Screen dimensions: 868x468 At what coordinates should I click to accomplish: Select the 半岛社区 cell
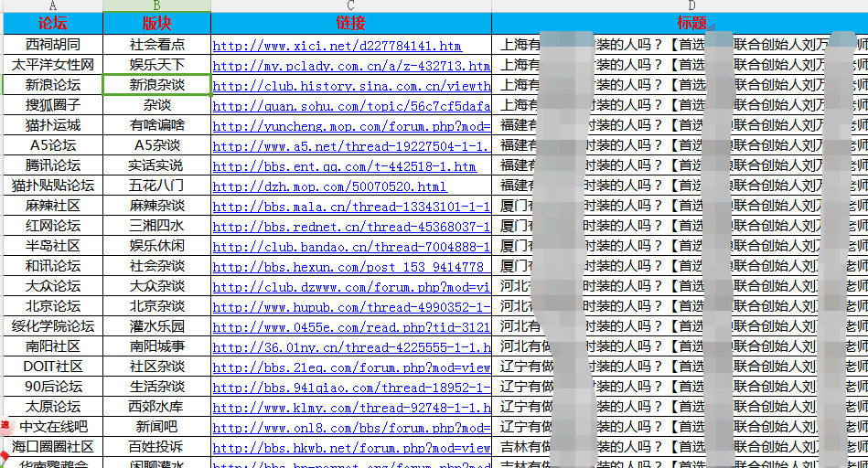[x=52, y=246]
